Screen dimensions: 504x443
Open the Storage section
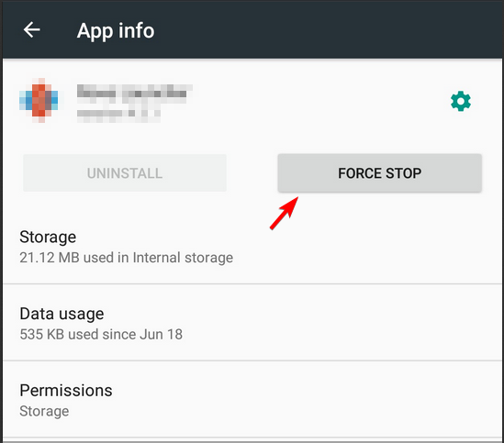tap(252, 247)
